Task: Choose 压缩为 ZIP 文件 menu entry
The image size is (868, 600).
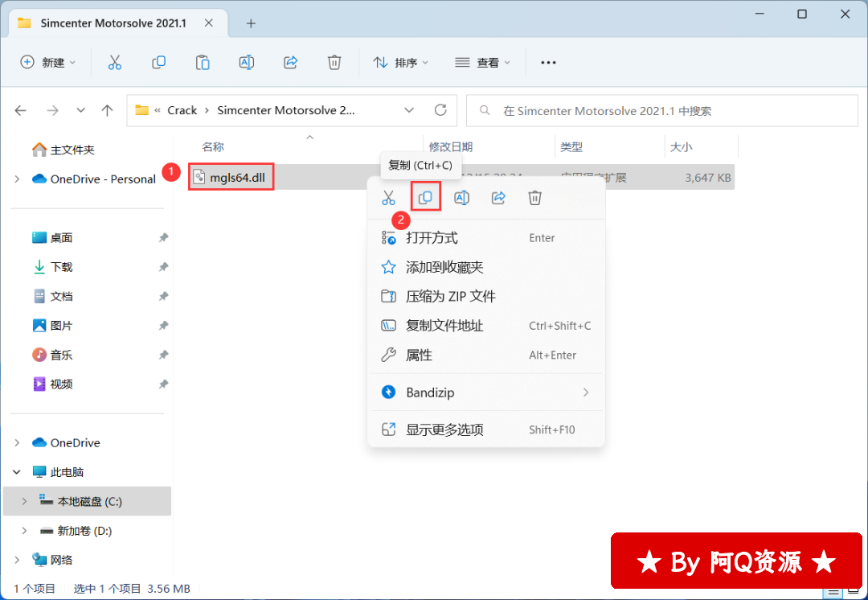Action: point(486,297)
